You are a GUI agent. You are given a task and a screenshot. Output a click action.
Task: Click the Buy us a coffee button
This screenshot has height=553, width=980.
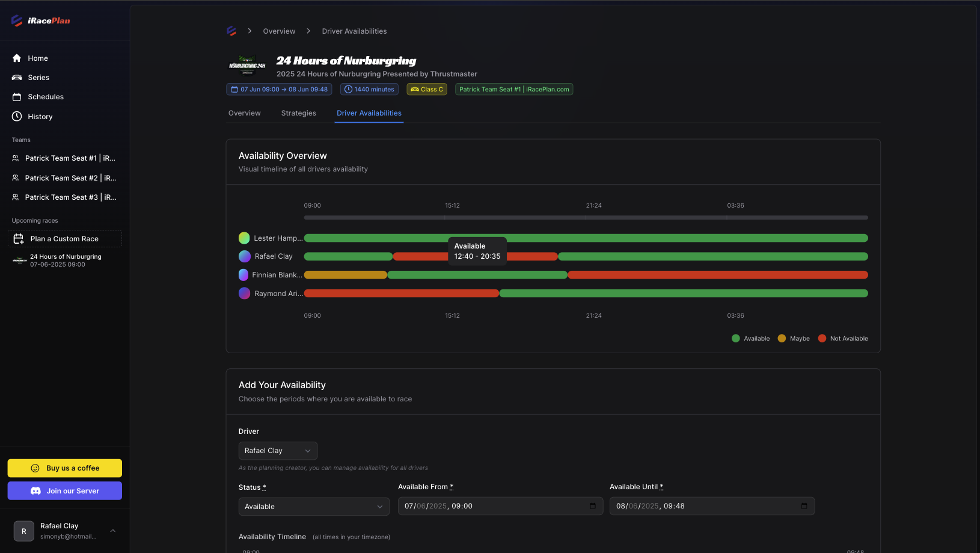point(64,468)
